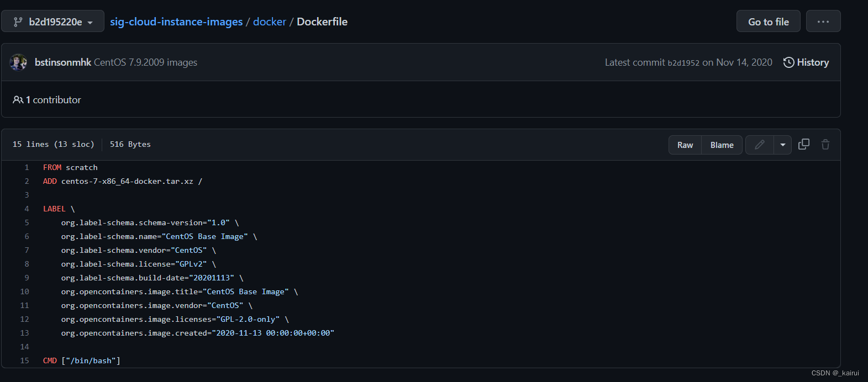The height and width of the screenshot is (382, 868).
Task: Click the CMD ["/bin/bash"] line
Action: coord(82,360)
